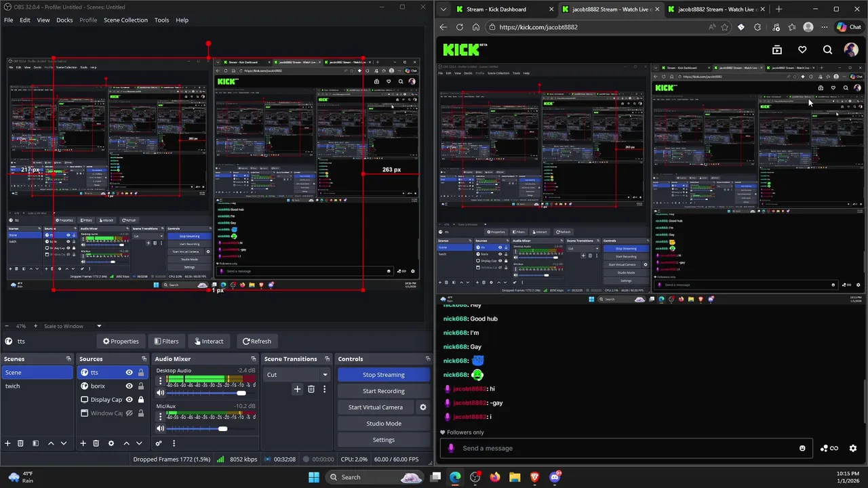Click the Kick user avatar
868x488 pixels.
coord(851,49)
